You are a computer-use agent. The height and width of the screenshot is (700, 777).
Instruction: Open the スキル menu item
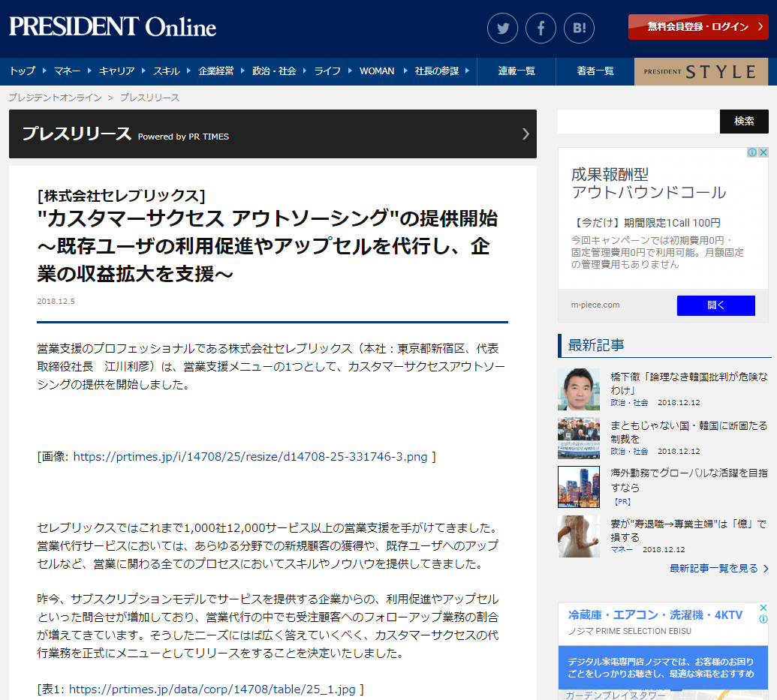click(x=166, y=71)
